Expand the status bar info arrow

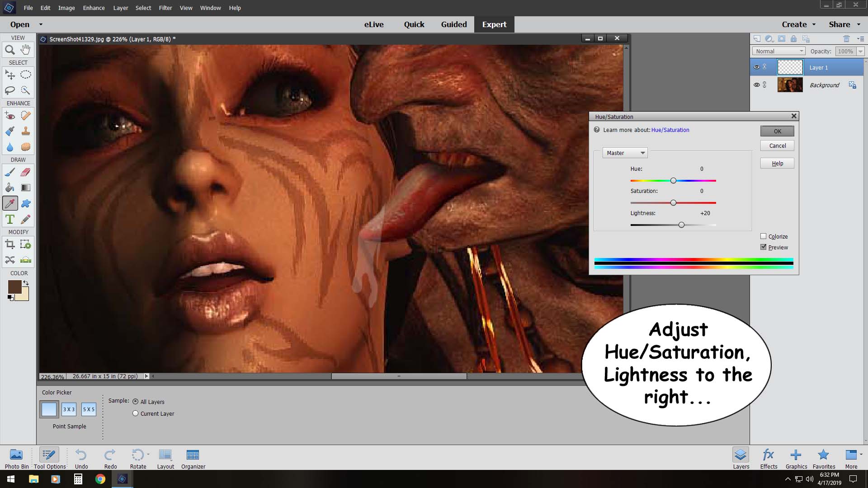coord(146,376)
